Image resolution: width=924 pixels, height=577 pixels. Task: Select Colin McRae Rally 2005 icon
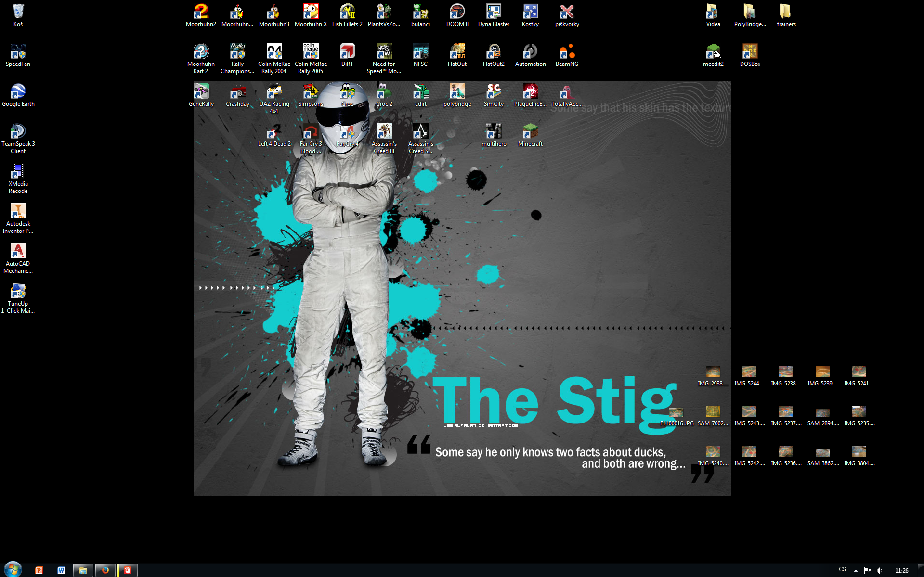(x=311, y=59)
